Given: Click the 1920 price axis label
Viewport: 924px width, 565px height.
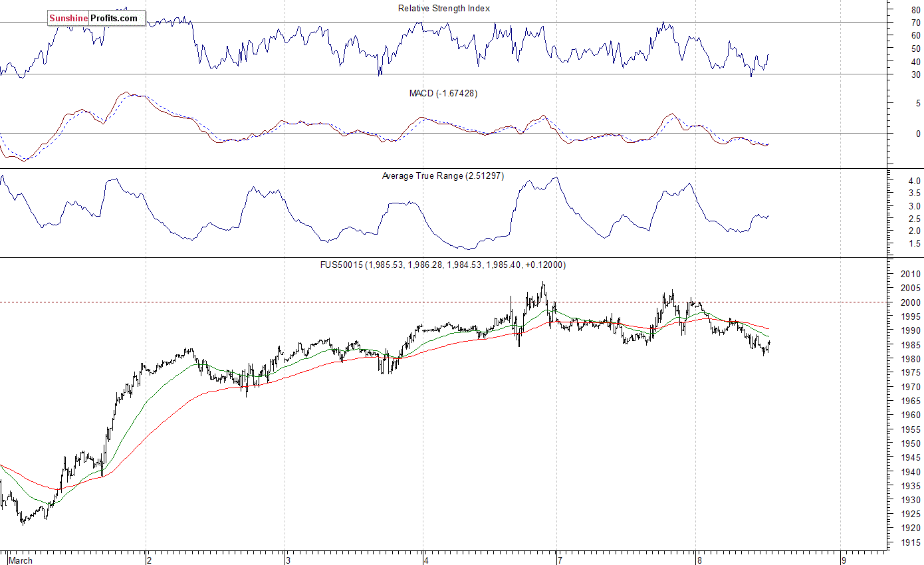Looking at the screenshot, I should click(x=911, y=528).
